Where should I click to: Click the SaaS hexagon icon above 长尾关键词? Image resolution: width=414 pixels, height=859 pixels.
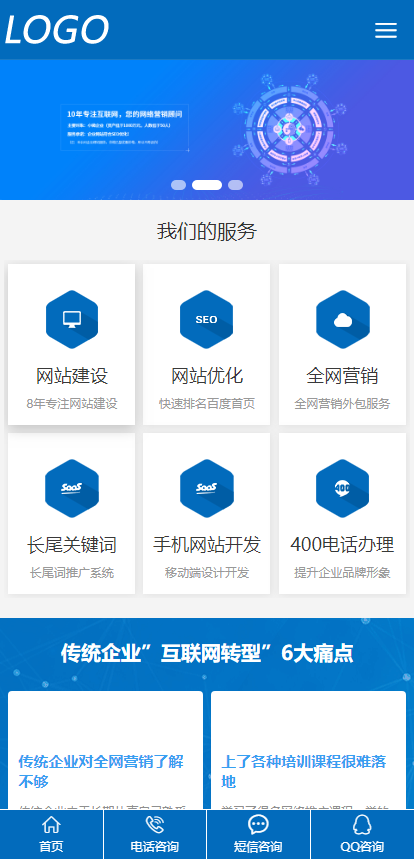coord(72,488)
